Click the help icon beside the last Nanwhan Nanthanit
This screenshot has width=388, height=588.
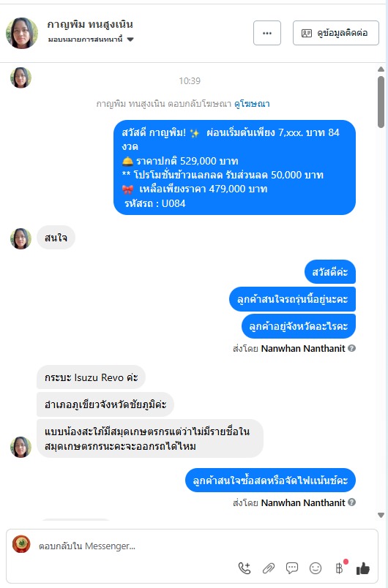(351, 502)
